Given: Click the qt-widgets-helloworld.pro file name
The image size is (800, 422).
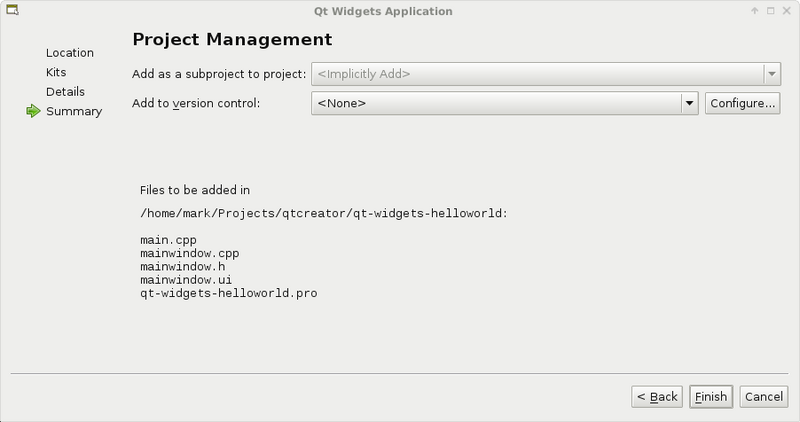Looking at the screenshot, I should coord(229,293).
